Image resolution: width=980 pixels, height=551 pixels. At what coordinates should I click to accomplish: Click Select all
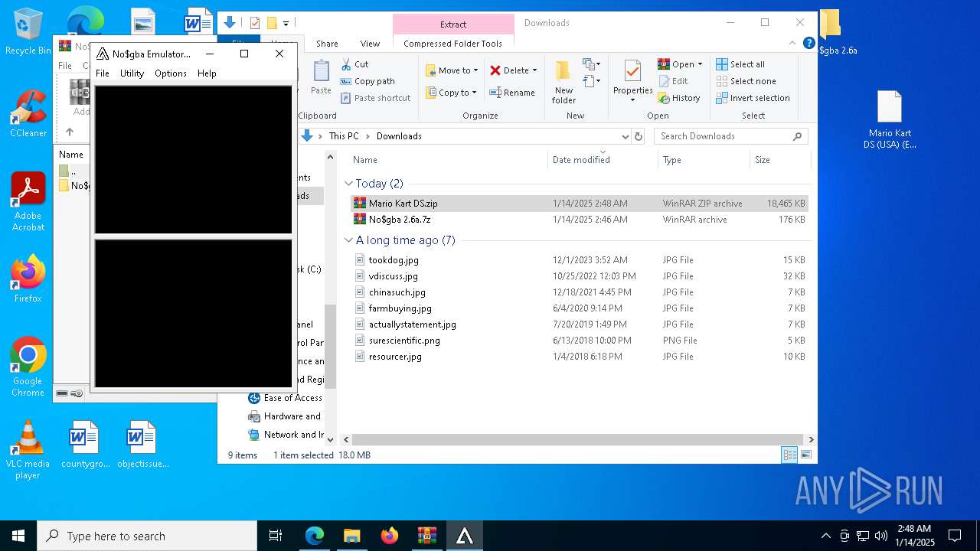[740, 64]
